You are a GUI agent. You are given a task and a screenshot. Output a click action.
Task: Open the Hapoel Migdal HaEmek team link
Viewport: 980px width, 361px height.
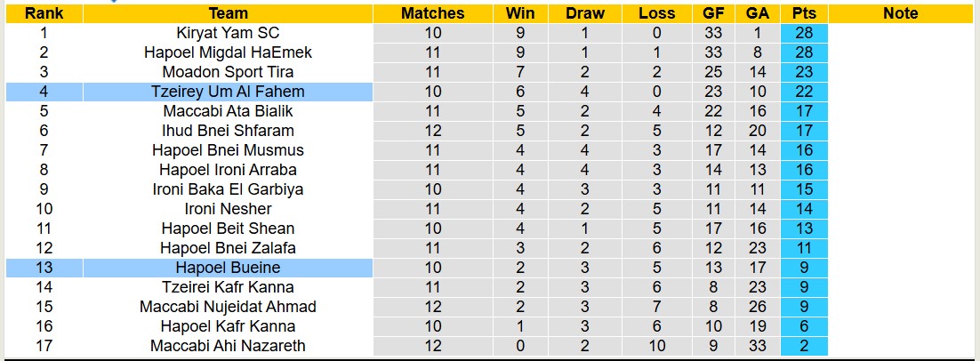pos(228,52)
